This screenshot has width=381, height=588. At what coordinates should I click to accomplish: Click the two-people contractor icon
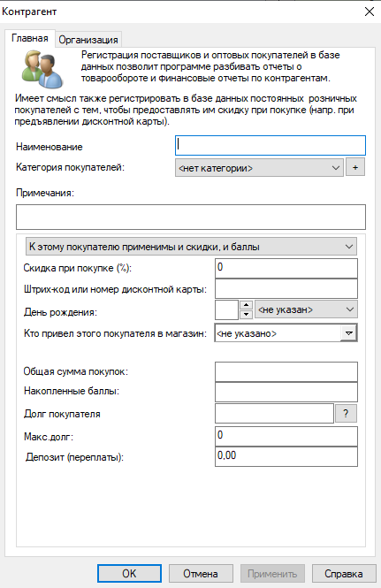pos(42,69)
